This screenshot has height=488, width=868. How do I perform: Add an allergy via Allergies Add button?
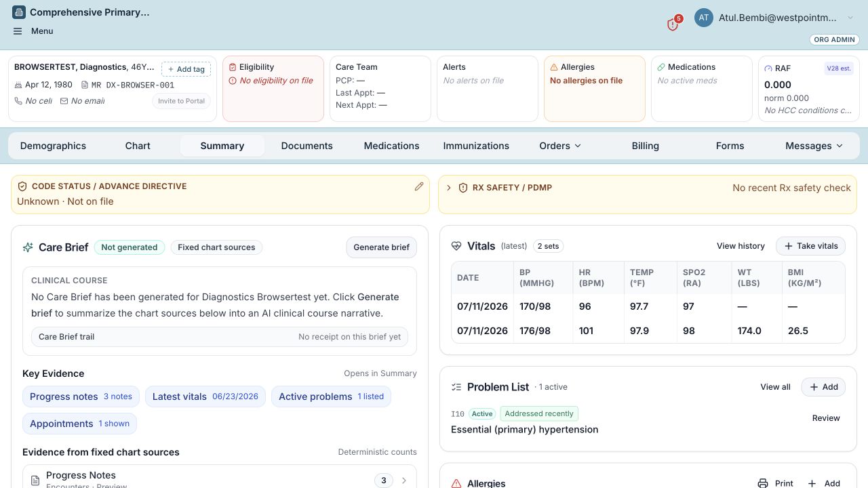pyautogui.click(x=823, y=483)
